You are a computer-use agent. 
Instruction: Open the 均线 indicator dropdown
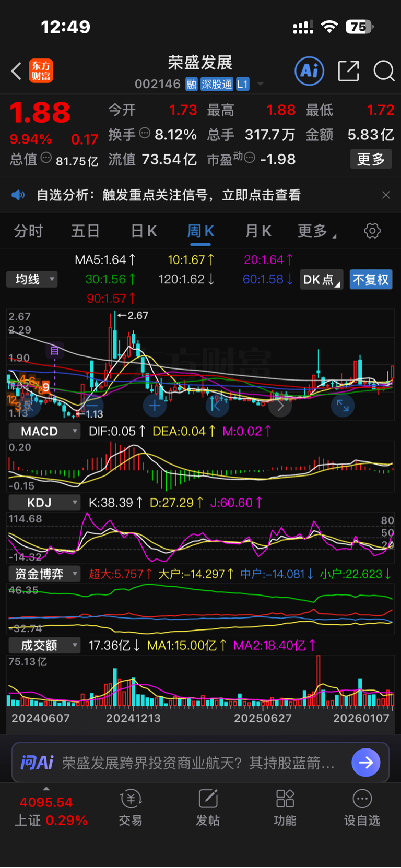click(x=32, y=279)
